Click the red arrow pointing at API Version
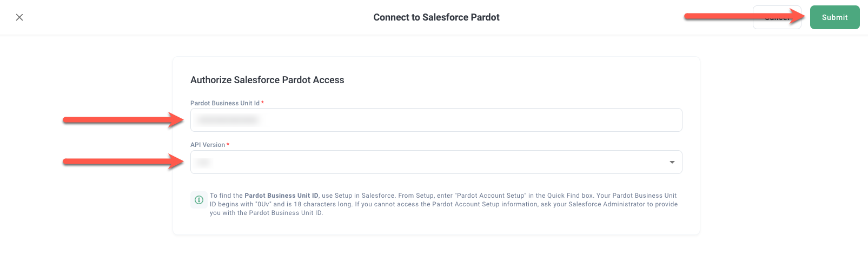The width and height of the screenshot is (868, 262). (x=123, y=162)
